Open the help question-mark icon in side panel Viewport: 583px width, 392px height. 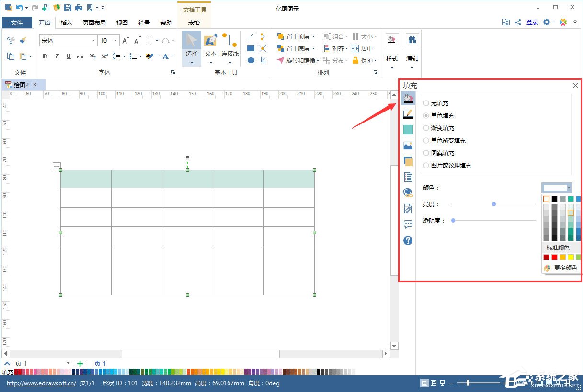408,240
